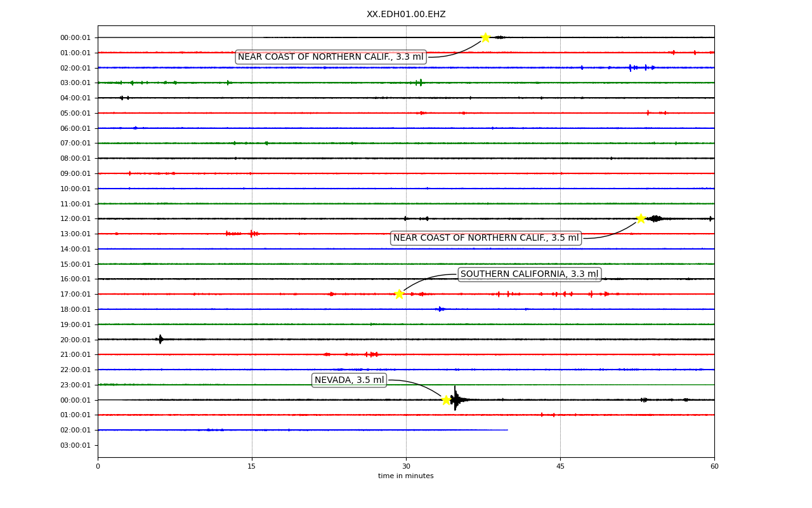This screenshot has height=508, width=812.
Task: Click the 45 minute x-axis tick label
Action: pos(560,467)
